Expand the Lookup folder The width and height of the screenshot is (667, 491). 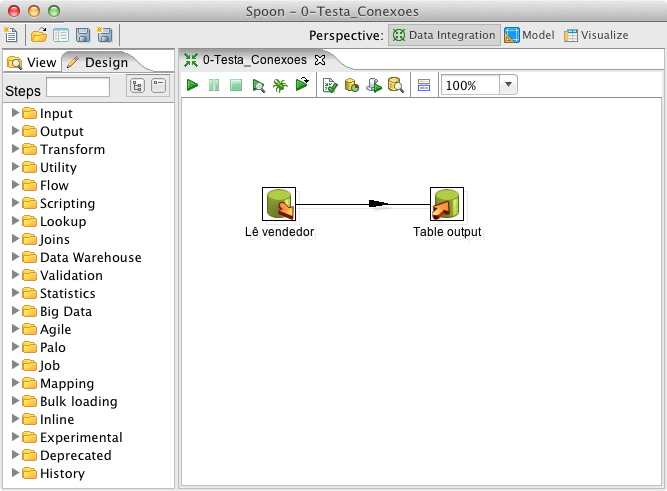pyautogui.click(x=15, y=220)
